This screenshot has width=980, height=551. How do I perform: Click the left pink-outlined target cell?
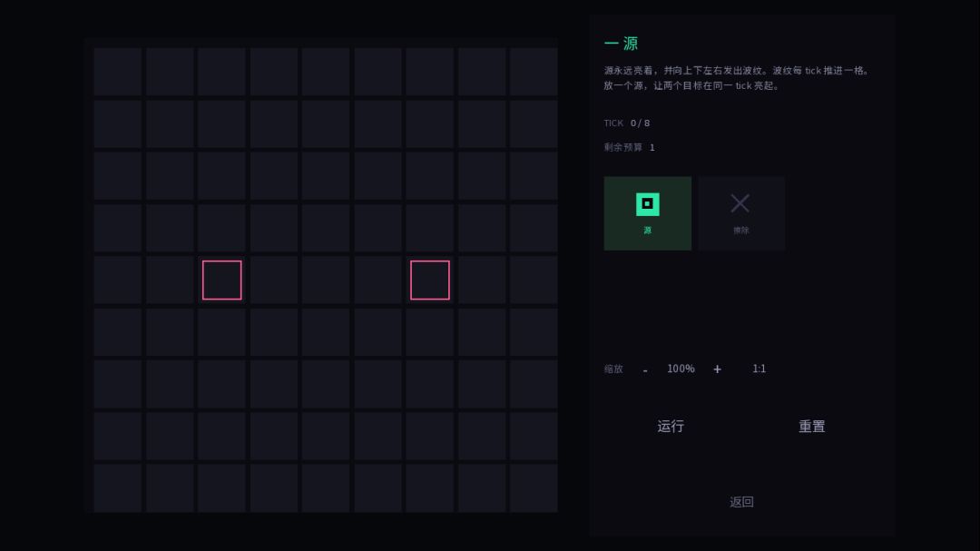(222, 280)
